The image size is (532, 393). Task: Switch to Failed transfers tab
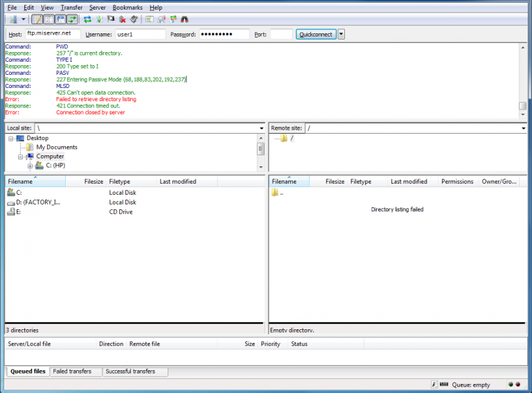[x=72, y=372]
